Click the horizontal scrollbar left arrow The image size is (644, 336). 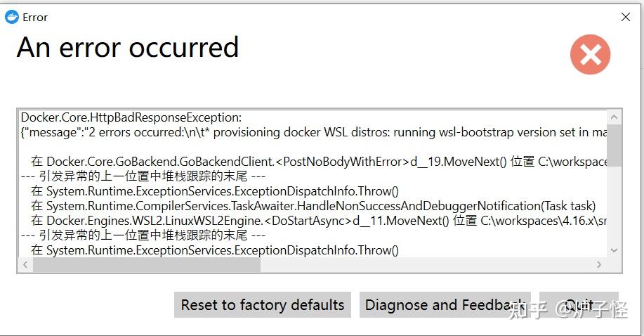pos(25,264)
